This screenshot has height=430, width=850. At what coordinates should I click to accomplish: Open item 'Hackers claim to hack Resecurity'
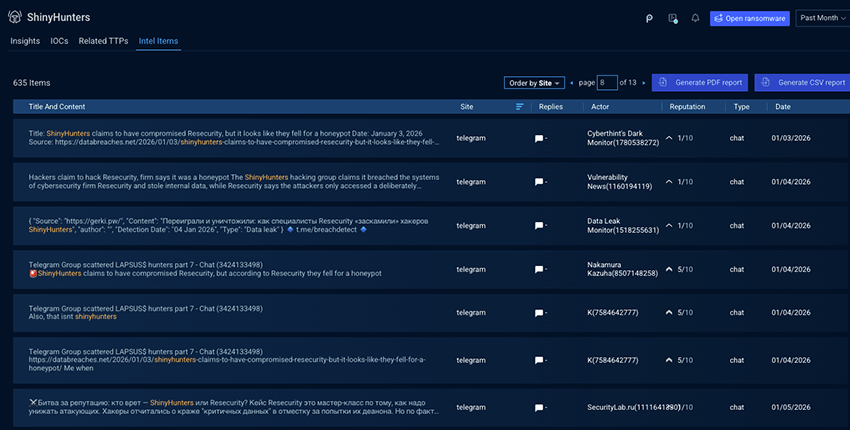(x=234, y=182)
